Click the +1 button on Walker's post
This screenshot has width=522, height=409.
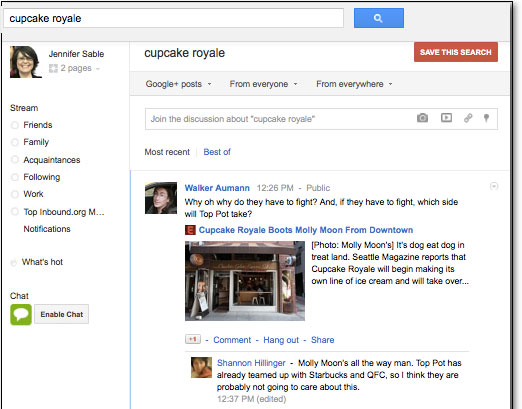tap(193, 339)
